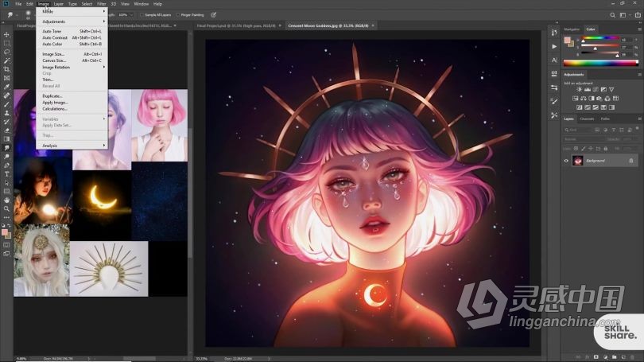Choose Canvas Size from Image menu
The image size is (644, 362).
tap(72, 60)
